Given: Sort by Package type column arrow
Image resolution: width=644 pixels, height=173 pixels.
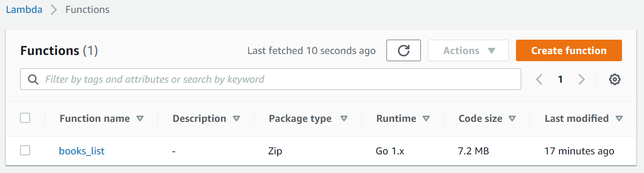Looking at the screenshot, I should [343, 119].
